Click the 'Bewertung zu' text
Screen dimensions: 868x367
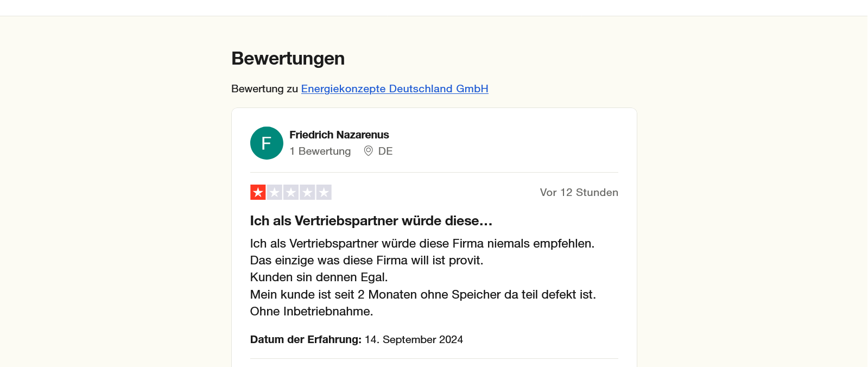pos(265,88)
